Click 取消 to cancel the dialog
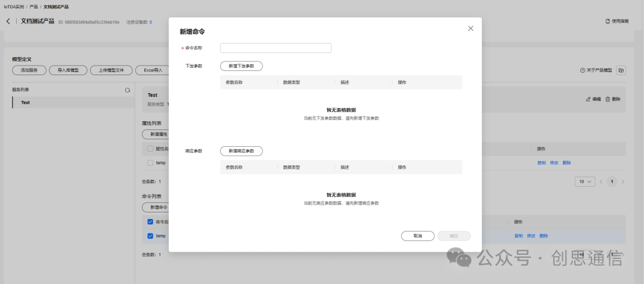The image size is (644, 284). (x=417, y=236)
